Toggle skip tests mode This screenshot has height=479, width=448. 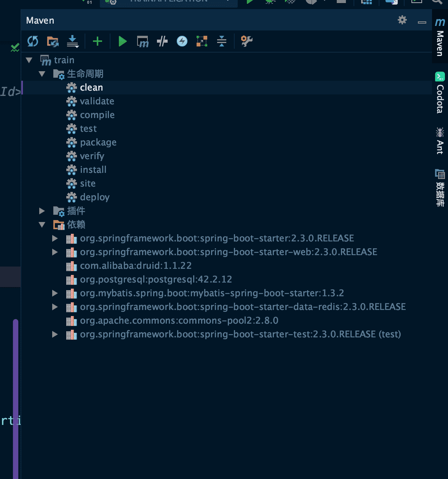182,41
